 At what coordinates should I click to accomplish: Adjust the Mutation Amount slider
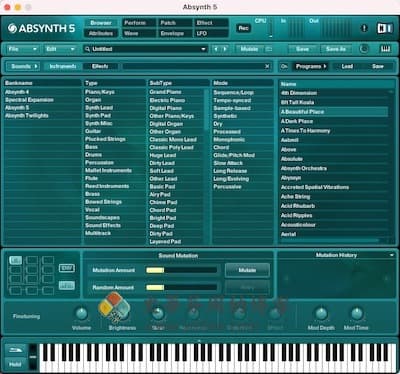pyautogui.click(x=182, y=270)
